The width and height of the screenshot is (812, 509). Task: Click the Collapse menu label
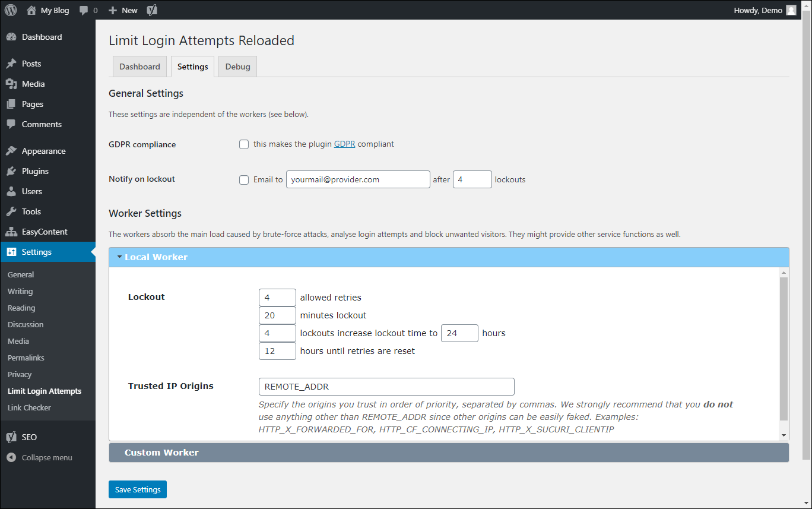pyautogui.click(x=47, y=457)
